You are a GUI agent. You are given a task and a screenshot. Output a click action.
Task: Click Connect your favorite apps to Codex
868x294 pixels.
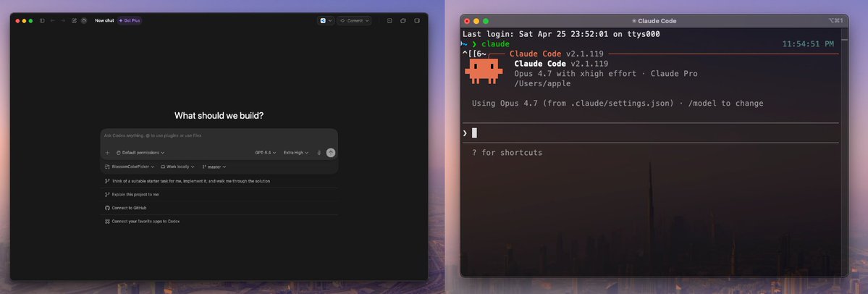click(x=219, y=222)
